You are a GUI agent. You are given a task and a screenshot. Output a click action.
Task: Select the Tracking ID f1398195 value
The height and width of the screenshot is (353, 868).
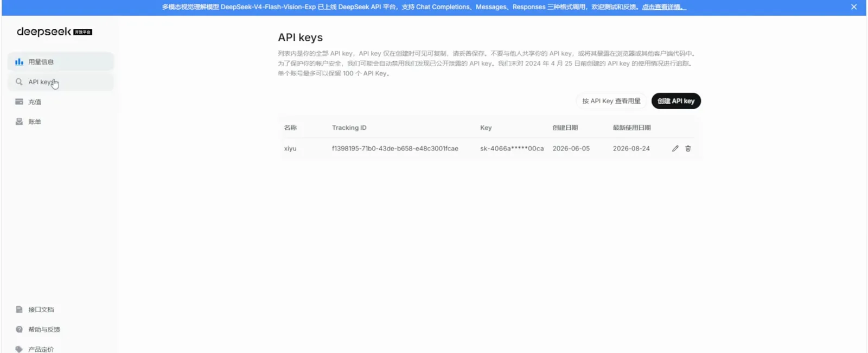(x=395, y=148)
